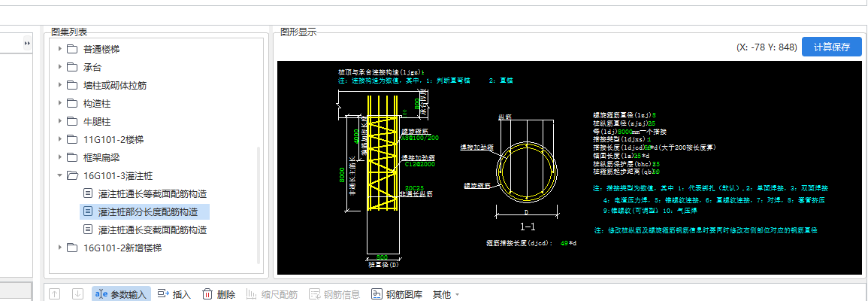The width and height of the screenshot is (868, 301).
Task: Click the move-down arrow icon in bottom toolbar
Action: click(77, 293)
